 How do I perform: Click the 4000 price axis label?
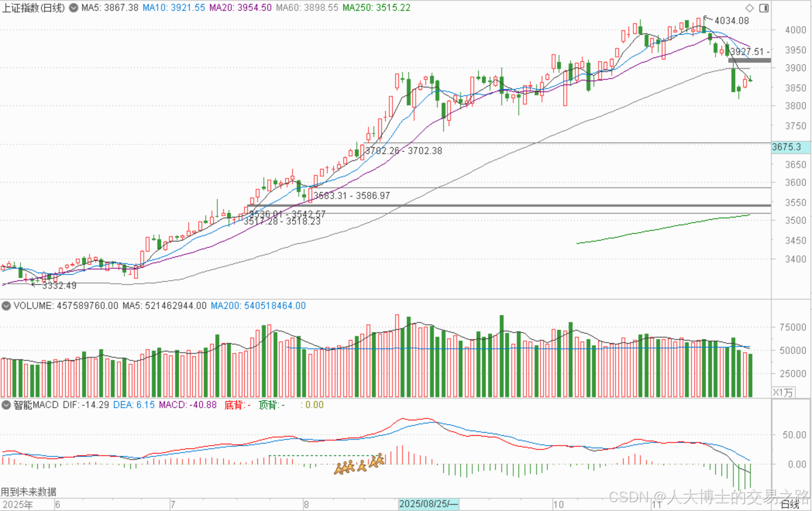point(795,30)
